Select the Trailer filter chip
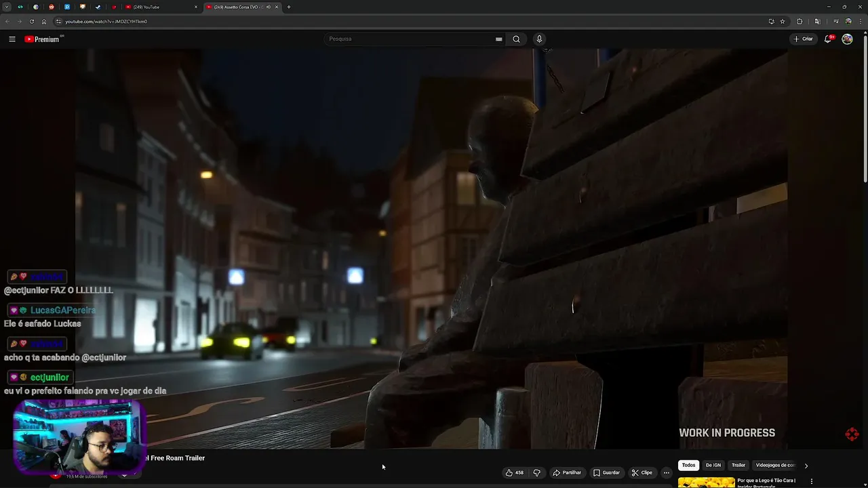This screenshot has width=868, height=488. (738, 465)
